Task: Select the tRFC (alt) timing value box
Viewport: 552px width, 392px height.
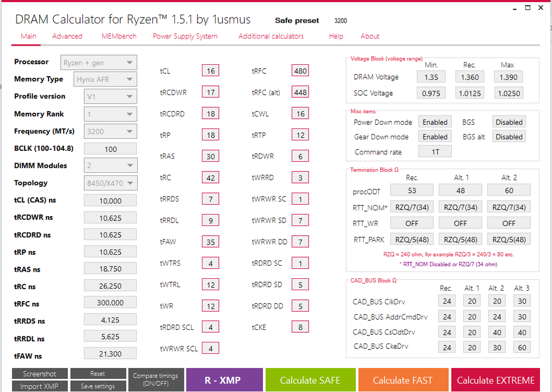Action: point(300,92)
